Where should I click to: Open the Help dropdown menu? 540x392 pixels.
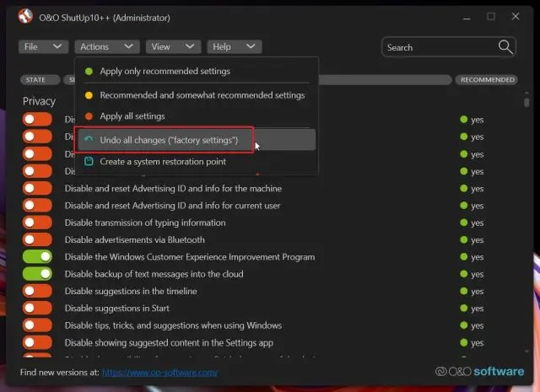point(235,47)
